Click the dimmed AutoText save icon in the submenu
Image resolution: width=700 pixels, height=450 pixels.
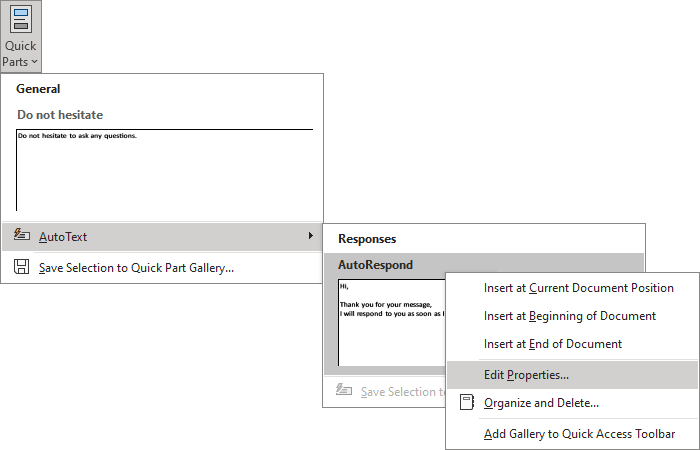click(344, 390)
